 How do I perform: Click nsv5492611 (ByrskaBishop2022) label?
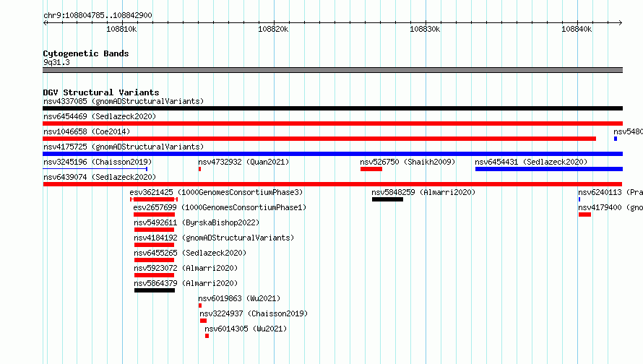197,222
